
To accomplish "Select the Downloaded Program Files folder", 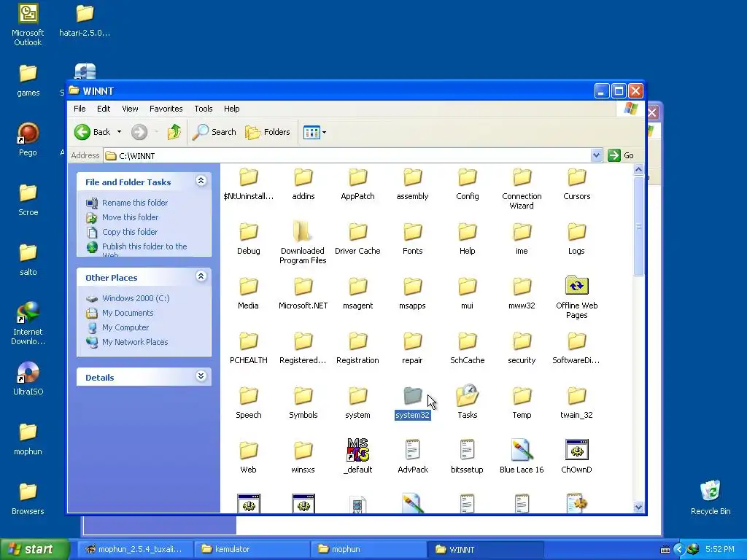I will pyautogui.click(x=303, y=231).
